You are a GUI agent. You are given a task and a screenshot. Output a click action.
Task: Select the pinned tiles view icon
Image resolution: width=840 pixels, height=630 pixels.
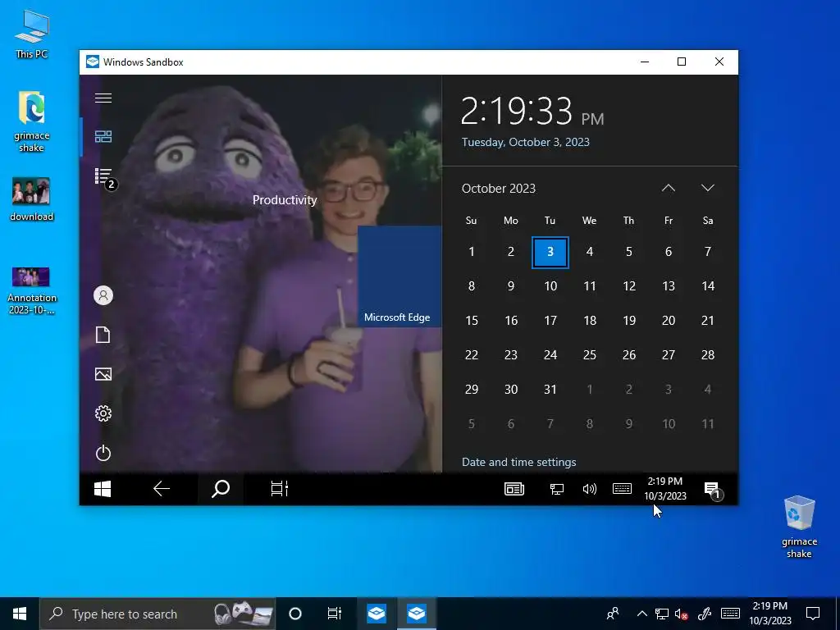coord(103,137)
